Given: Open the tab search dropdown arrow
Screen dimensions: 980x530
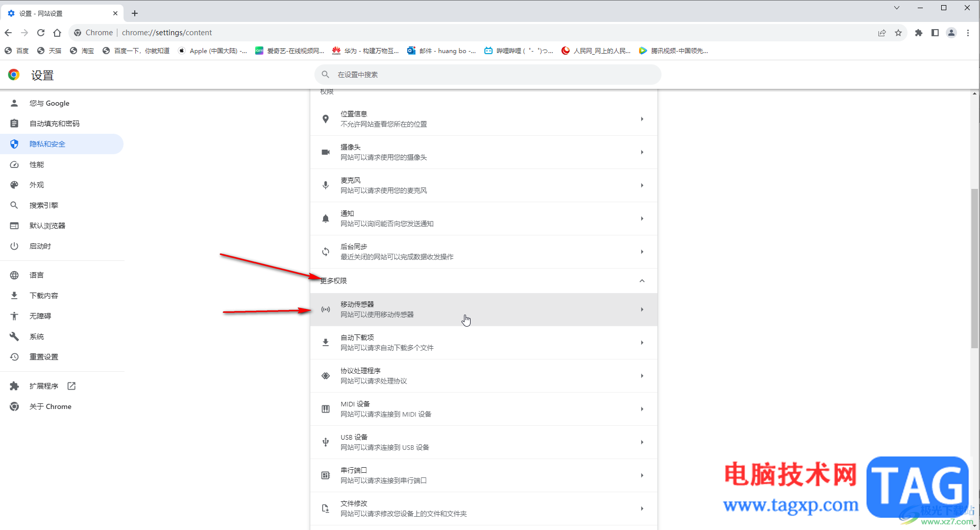Looking at the screenshot, I should [x=897, y=8].
